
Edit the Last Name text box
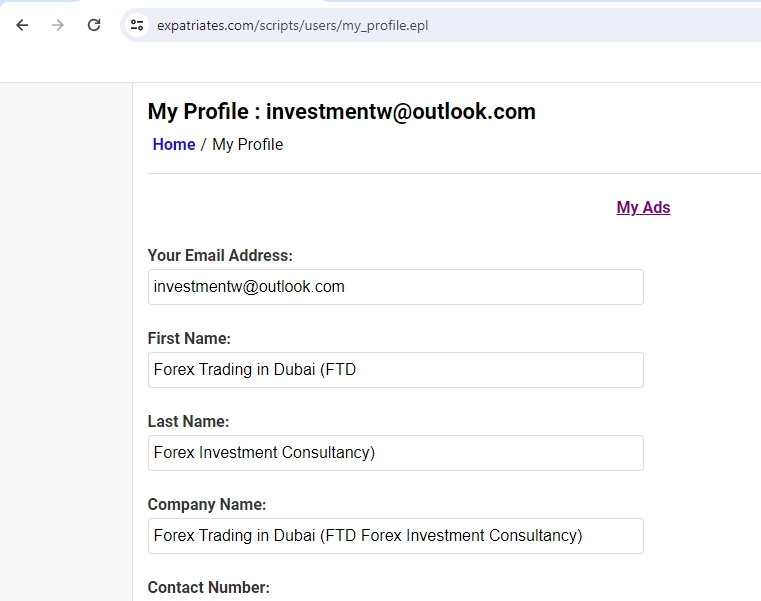395,453
